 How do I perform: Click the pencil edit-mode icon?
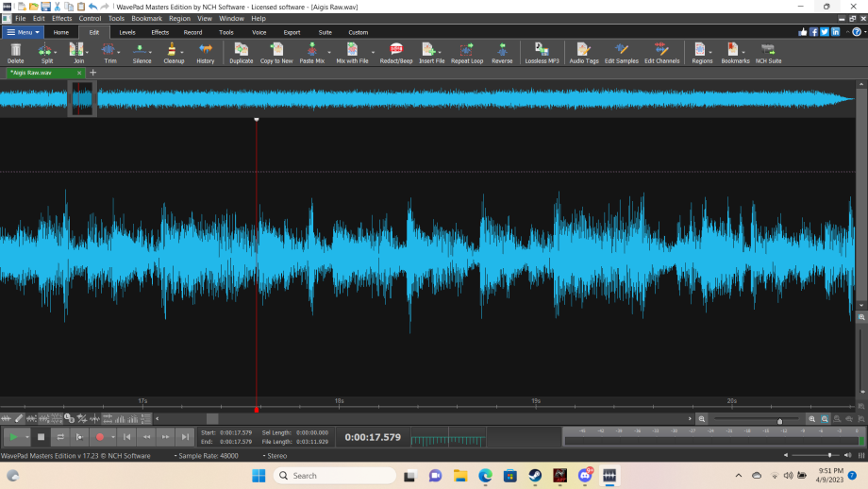tap(19, 418)
